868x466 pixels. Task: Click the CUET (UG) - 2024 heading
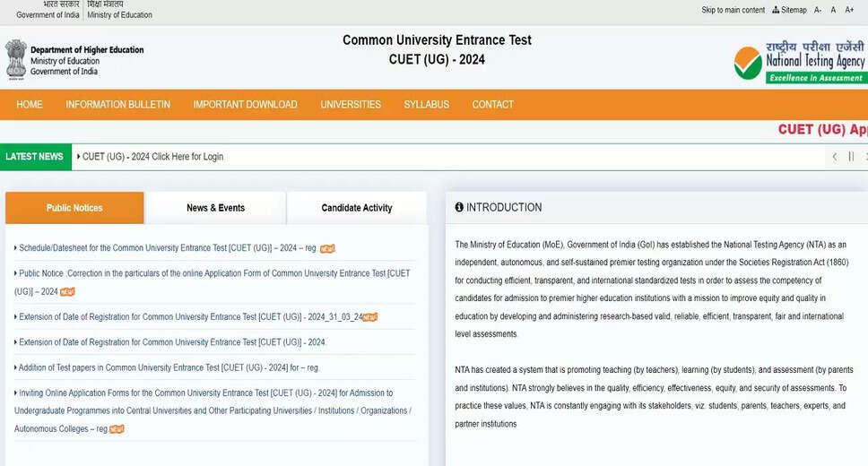(437, 60)
